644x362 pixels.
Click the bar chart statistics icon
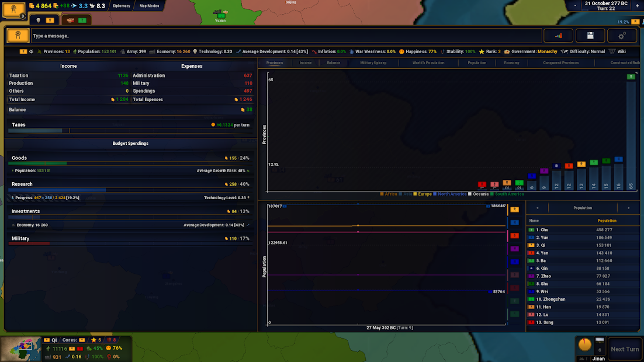point(558,36)
